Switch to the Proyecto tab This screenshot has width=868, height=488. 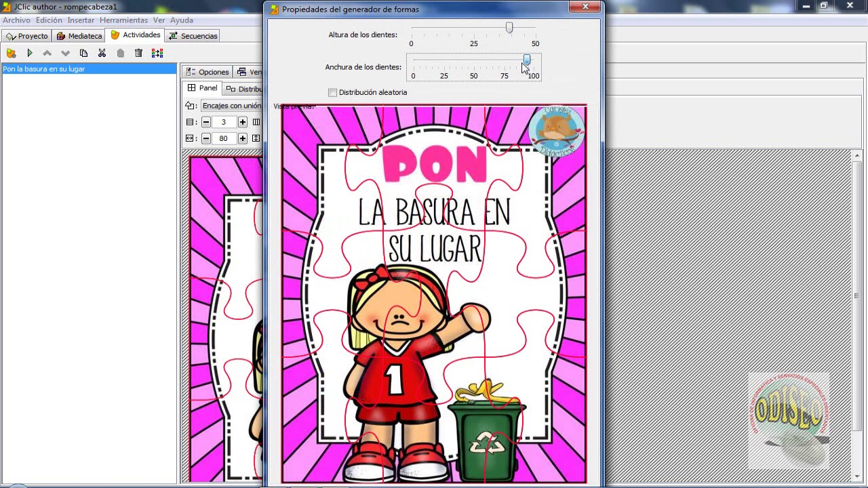pyautogui.click(x=27, y=36)
